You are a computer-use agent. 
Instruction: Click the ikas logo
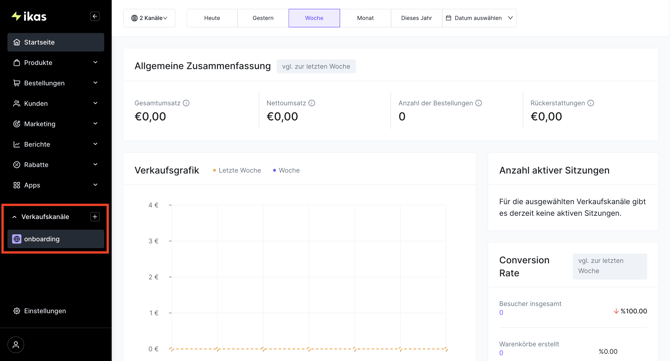[x=29, y=16]
